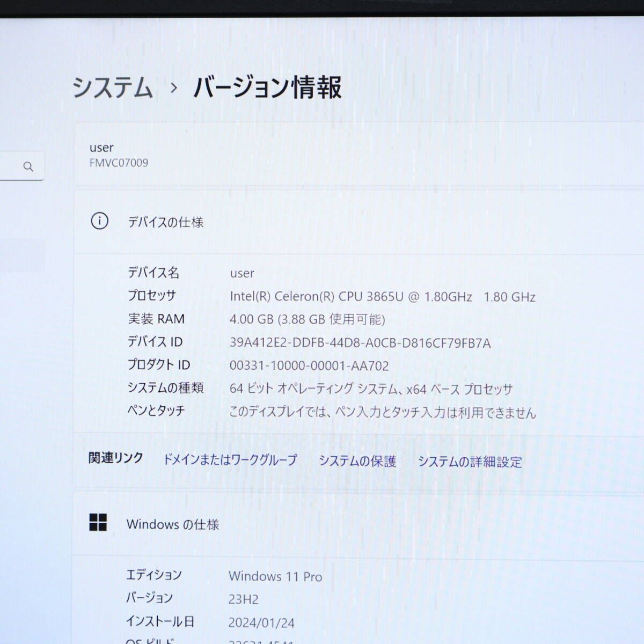Viewport: 644px width, 644px height.
Task: Open ドメインまたはワークグループ link
Action: coord(230,460)
